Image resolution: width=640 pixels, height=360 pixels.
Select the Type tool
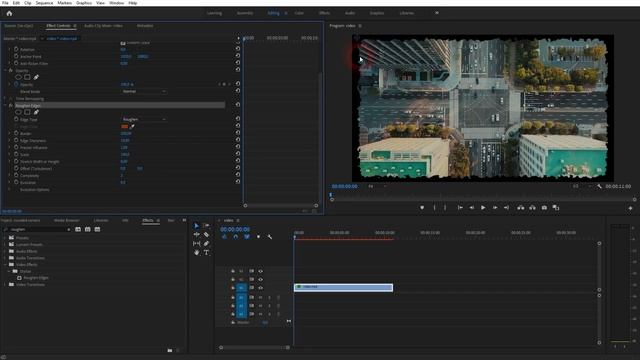[x=206, y=252]
